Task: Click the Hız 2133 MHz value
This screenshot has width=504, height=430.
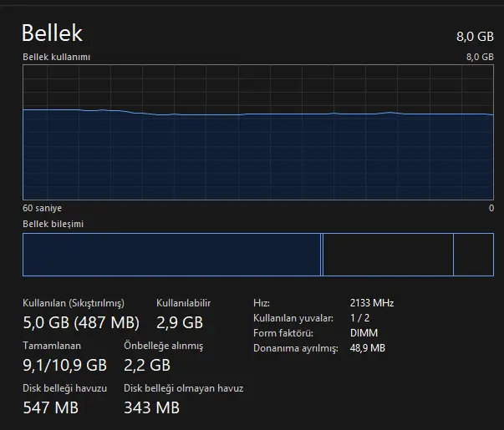Action: (372, 303)
